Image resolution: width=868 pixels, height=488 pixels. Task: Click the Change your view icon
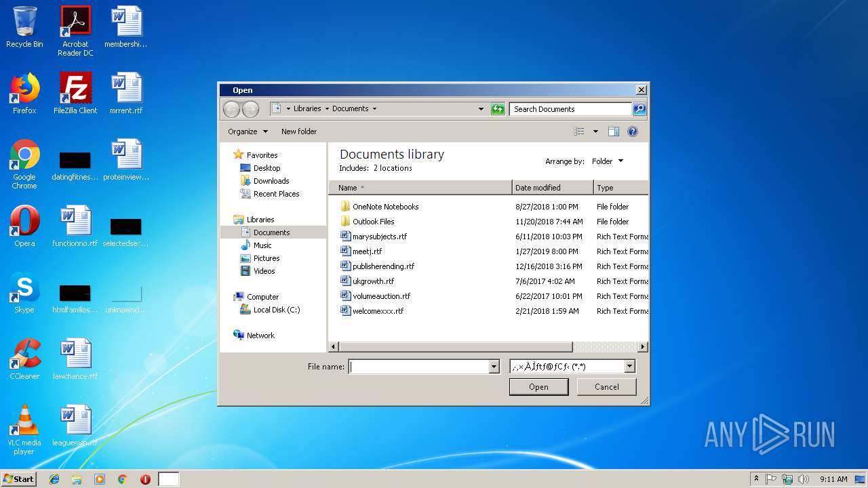coord(578,131)
